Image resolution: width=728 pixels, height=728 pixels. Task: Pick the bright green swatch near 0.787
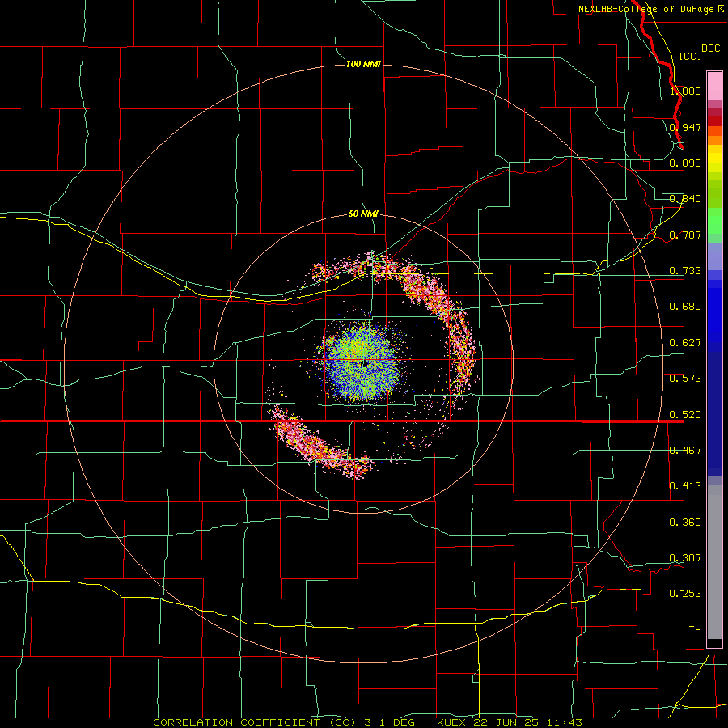[714, 221]
